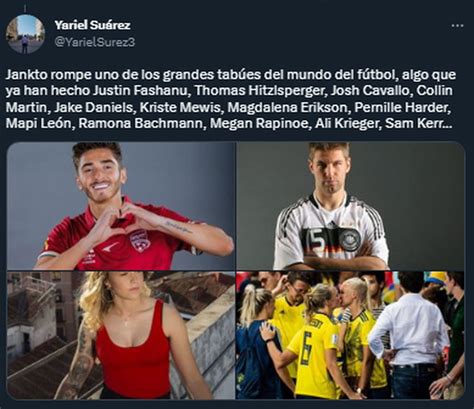Viewport: 474px width, 409px height.
Task: Open photo of blonde woman in red top
Action: 121,335
